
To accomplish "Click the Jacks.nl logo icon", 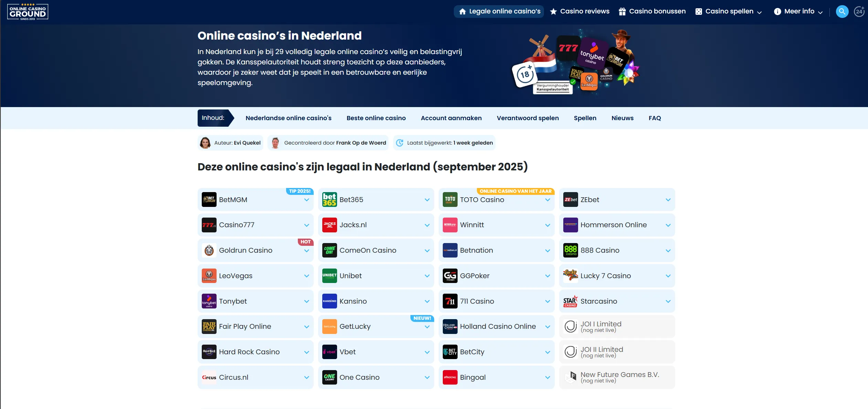I will coord(330,225).
